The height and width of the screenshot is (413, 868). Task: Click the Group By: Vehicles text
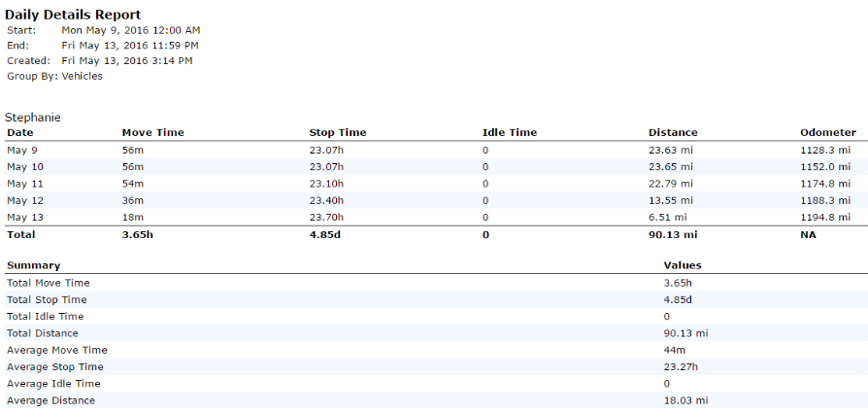[x=54, y=77]
